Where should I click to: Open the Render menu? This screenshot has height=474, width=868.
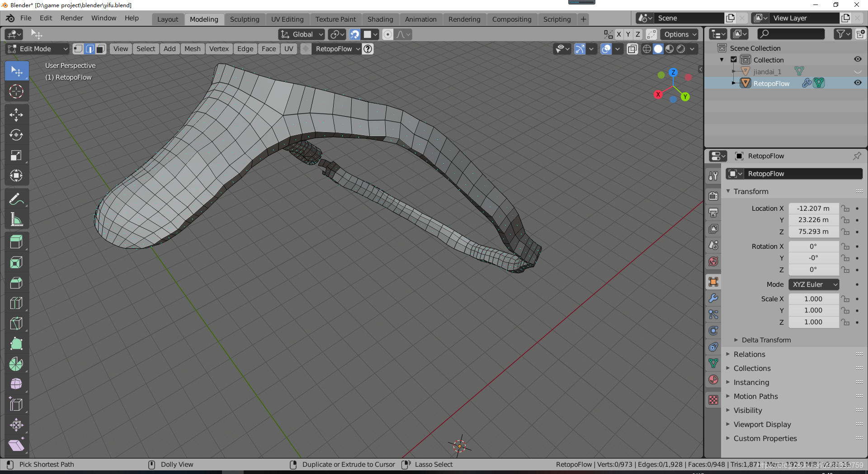72,18
